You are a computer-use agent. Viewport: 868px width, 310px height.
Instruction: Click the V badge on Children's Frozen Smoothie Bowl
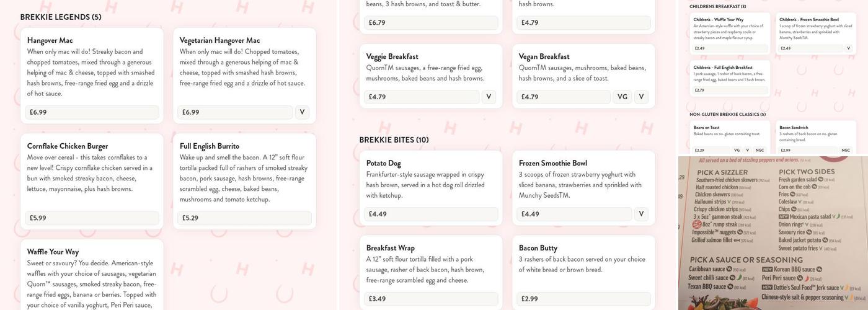coord(848,48)
